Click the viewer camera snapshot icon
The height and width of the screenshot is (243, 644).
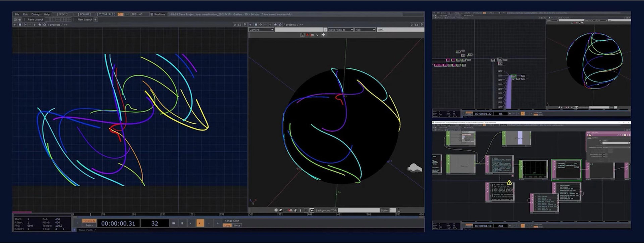click(x=311, y=210)
